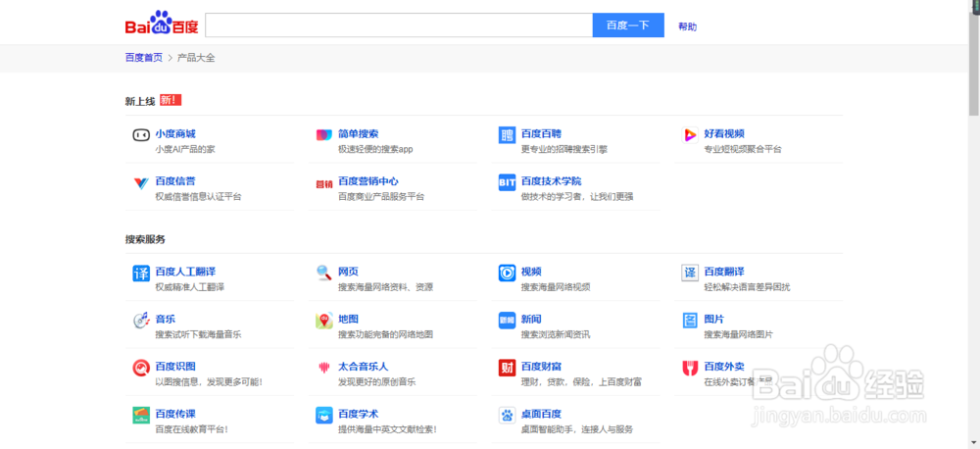Viewport: 980px width, 449px height.
Task: Click the description 小度AI产品的家
Action: (185, 149)
